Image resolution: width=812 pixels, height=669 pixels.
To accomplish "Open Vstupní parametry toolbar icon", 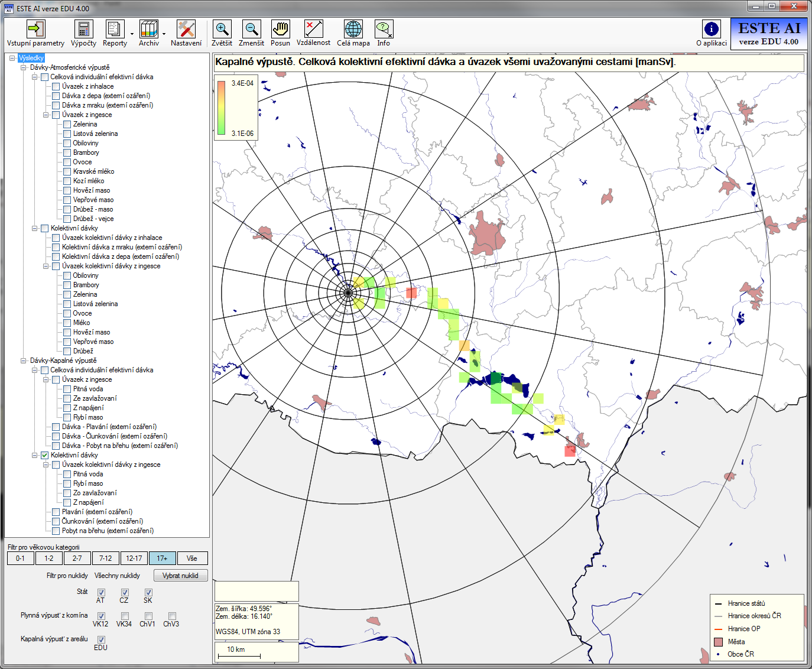I will click(36, 29).
